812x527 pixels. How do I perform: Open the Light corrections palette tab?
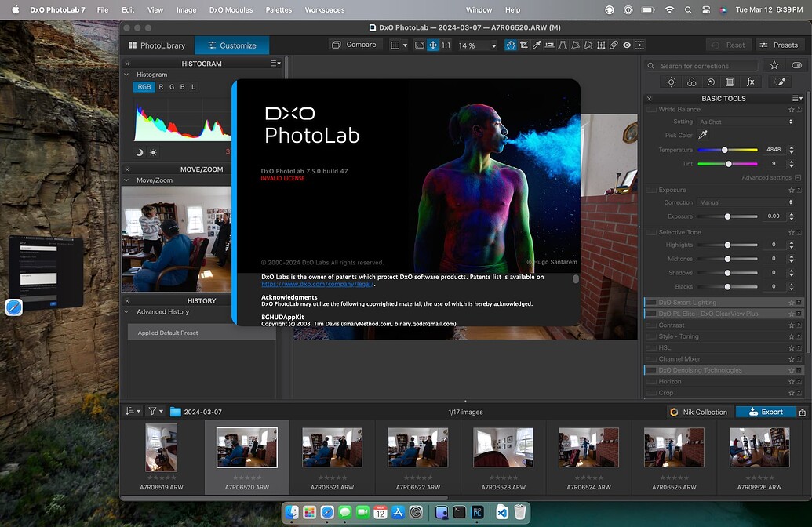671,82
